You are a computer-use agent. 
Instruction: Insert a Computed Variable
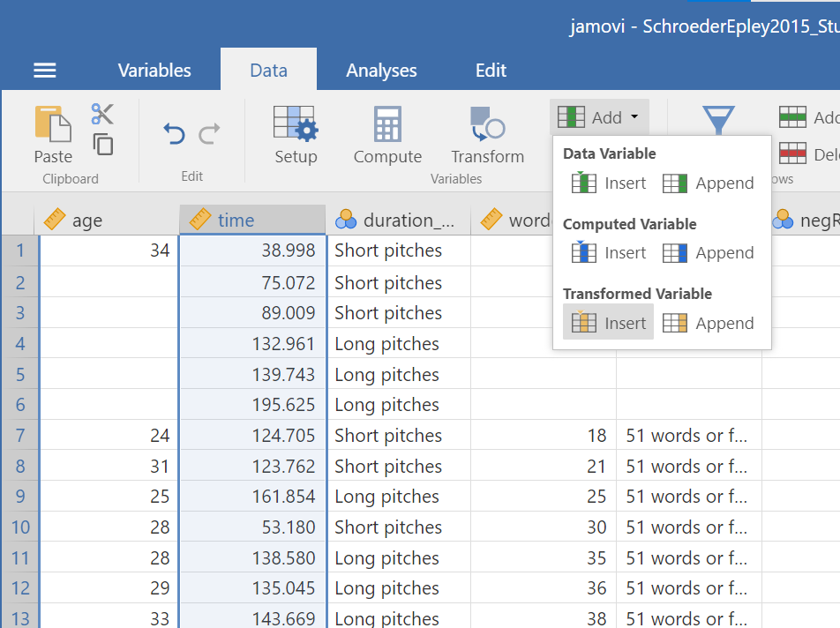[x=609, y=253]
